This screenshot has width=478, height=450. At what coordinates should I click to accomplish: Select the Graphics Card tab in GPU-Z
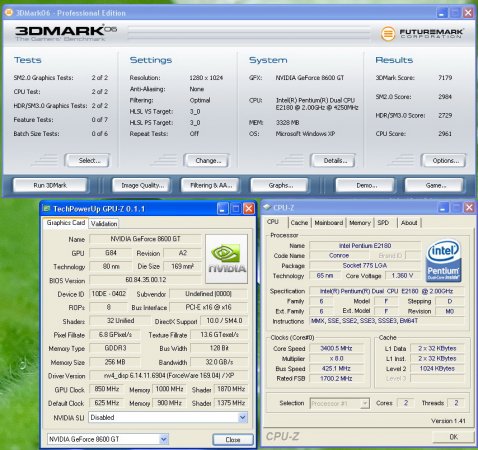click(x=66, y=223)
